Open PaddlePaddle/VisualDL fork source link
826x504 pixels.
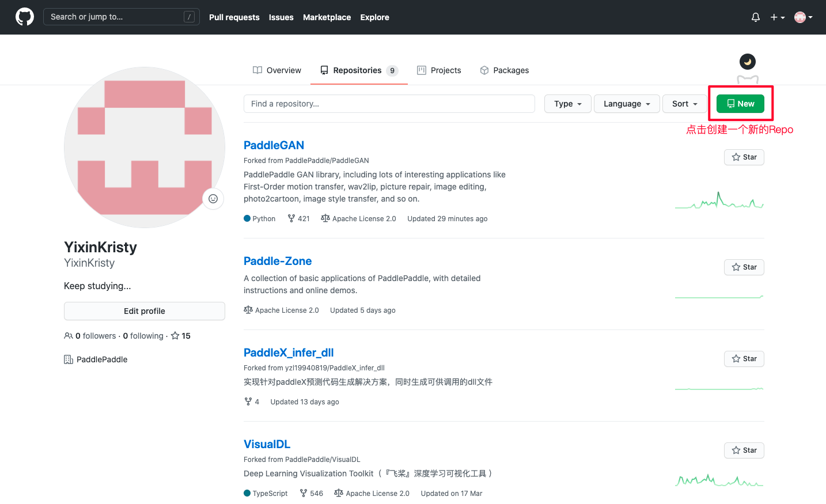click(x=323, y=460)
